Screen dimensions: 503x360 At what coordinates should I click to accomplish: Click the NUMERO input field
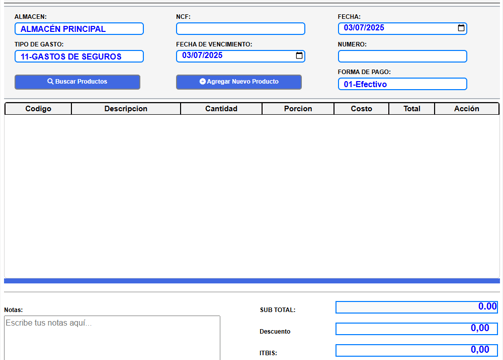click(x=402, y=56)
